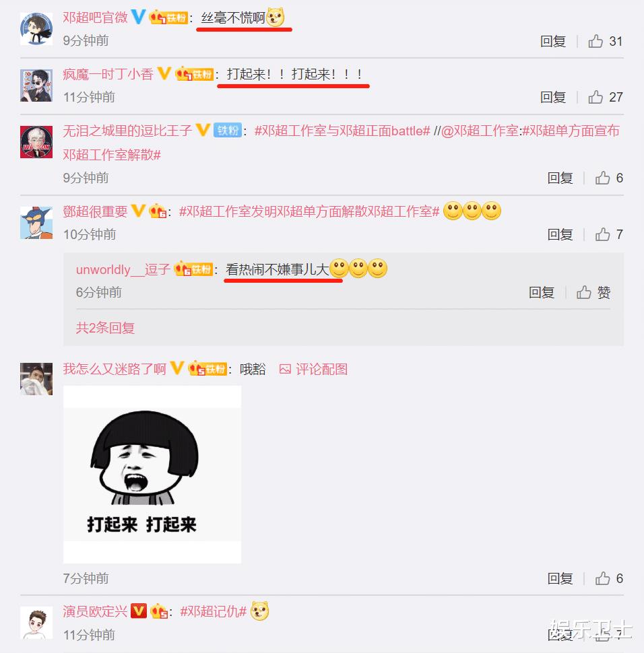Click thumbs-up on 疯魔一时丁小香's comment
The width and height of the screenshot is (644, 653).
[x=595, y=97]
